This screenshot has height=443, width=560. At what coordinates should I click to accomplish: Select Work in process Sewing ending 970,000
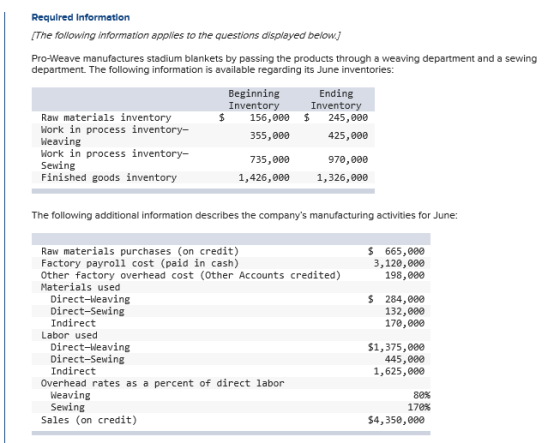[x=348, y=160]
